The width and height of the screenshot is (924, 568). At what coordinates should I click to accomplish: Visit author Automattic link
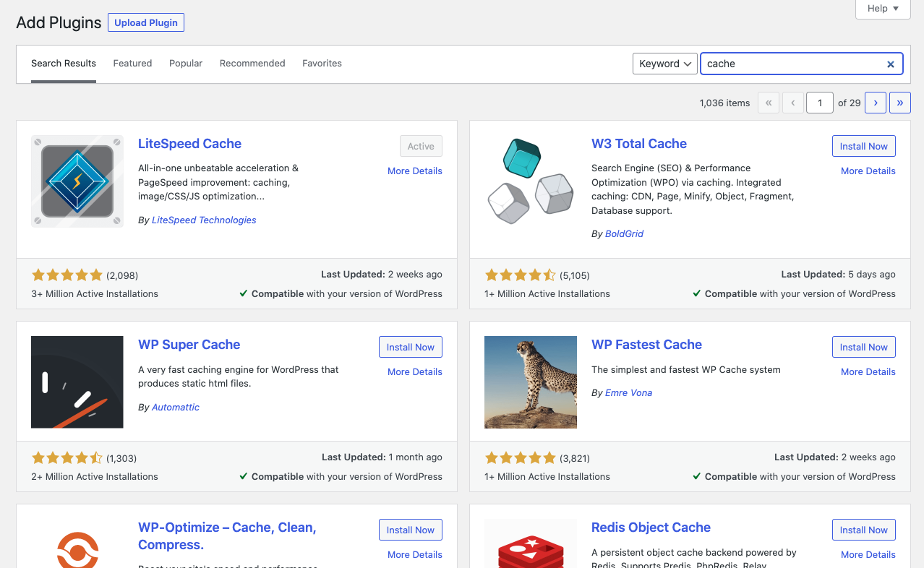pyautogui.click(x=176, y=408)
